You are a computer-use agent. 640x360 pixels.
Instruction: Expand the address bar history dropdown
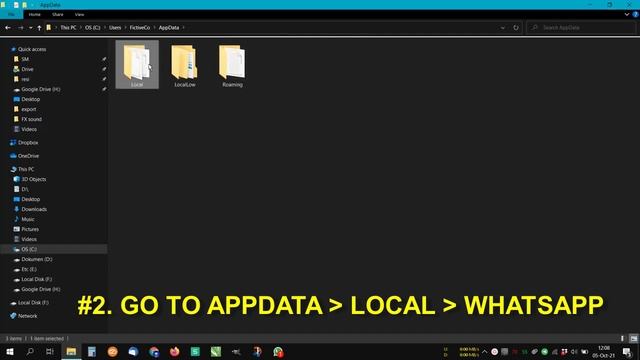[x=503, y=28]
